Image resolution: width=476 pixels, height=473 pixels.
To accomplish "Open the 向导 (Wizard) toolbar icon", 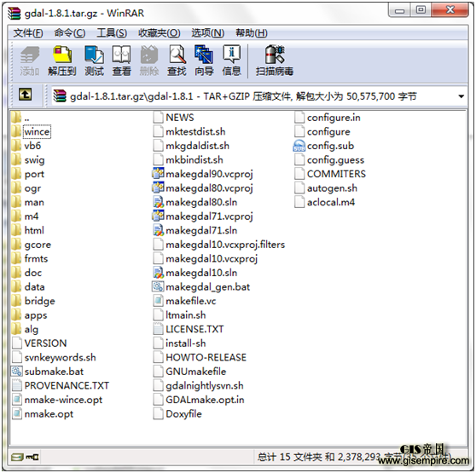I will [204, 61].
